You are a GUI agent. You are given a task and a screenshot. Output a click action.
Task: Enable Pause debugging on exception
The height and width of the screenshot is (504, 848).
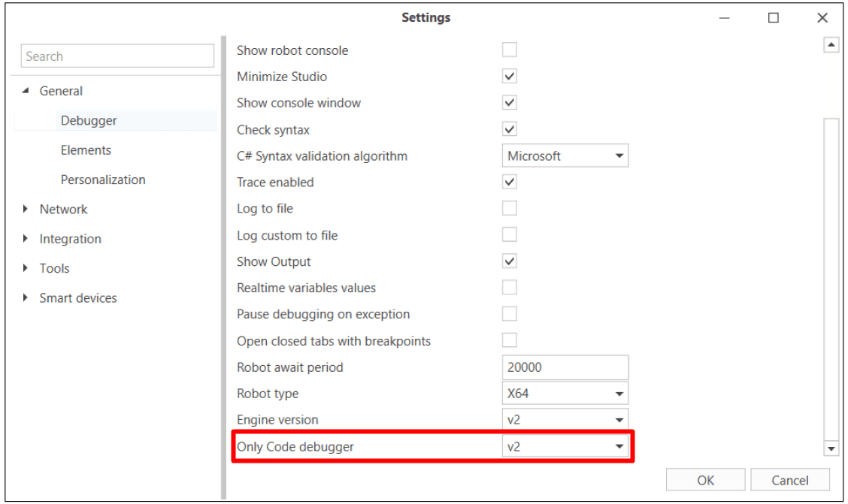pos(510,314)
